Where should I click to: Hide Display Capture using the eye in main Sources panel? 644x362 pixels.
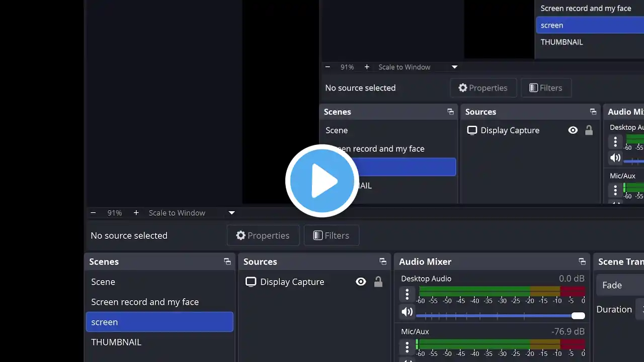click(x=361, y=282)
